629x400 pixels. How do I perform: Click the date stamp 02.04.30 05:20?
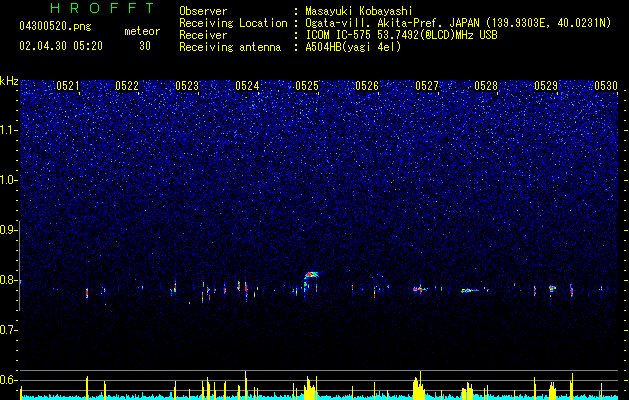61,46
